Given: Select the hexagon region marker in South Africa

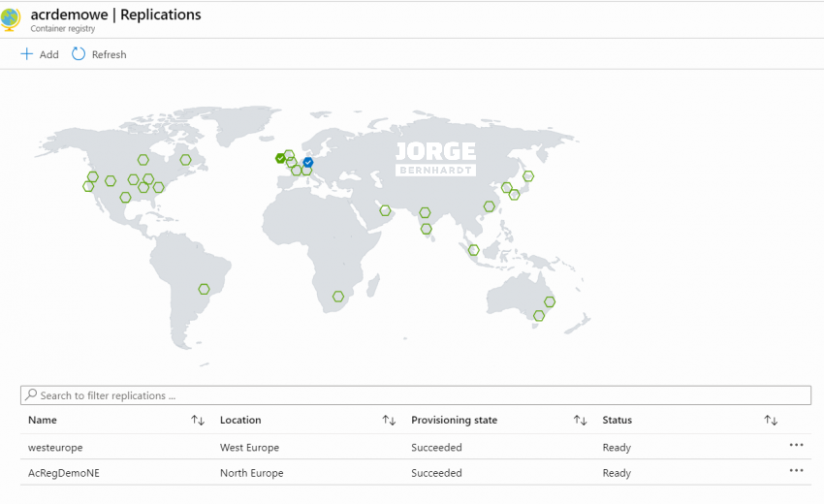Looking at the screenshot, I should [338, 297].
